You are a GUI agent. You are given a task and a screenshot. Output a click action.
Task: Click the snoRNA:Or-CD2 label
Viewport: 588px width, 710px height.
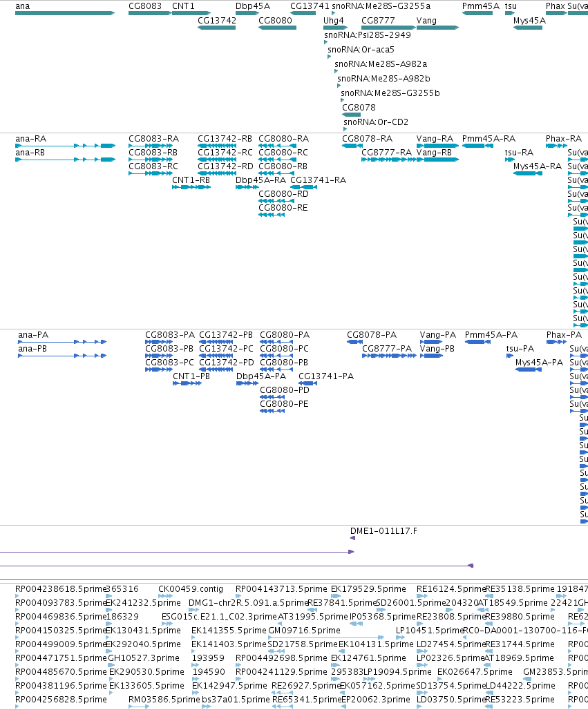pyautogui.click(x=376, y=122)
